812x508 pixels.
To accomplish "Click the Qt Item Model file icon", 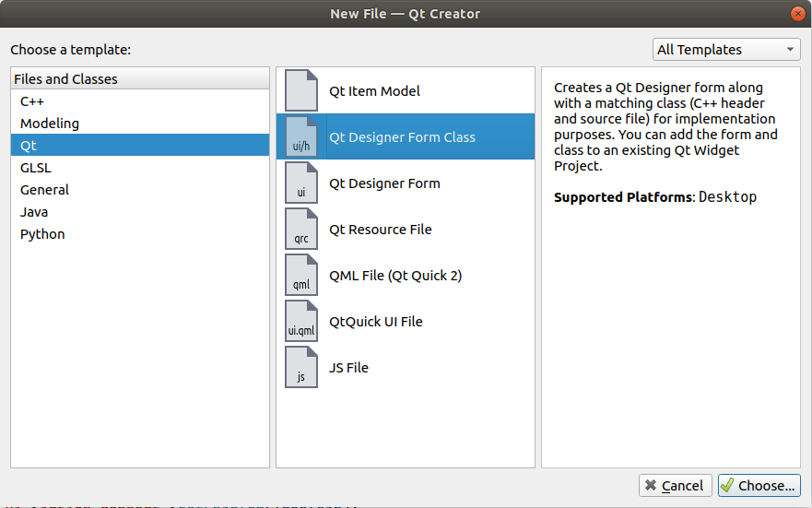I will tap(301, 90).
